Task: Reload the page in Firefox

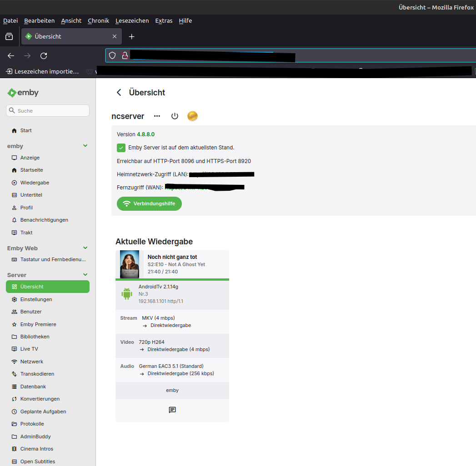Action: pyautogui.click(x=44, y=56)
